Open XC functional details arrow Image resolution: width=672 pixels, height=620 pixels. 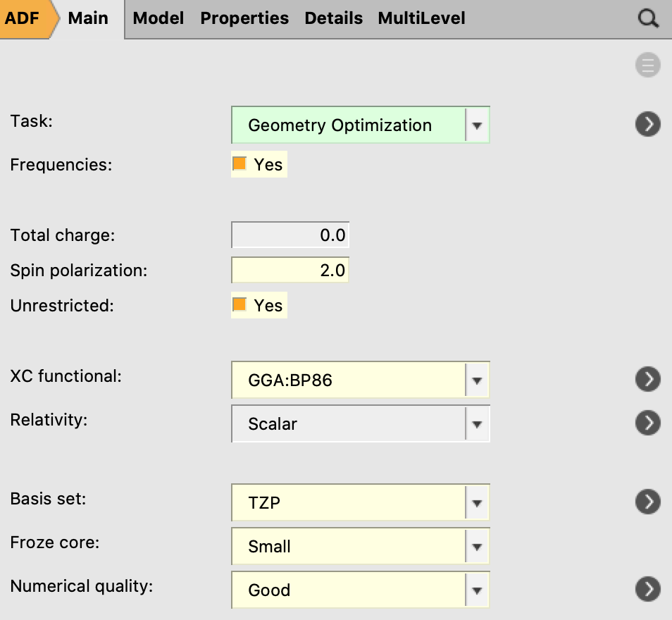[x=647, y=379]
